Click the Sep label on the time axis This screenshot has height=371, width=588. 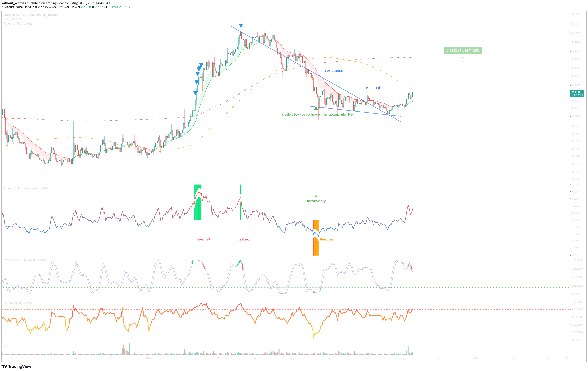[x=439, y=358]
